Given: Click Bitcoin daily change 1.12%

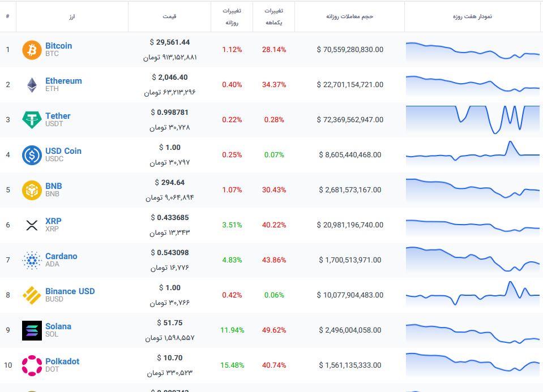Looking at the screenshot, I should tap(232, 49).
